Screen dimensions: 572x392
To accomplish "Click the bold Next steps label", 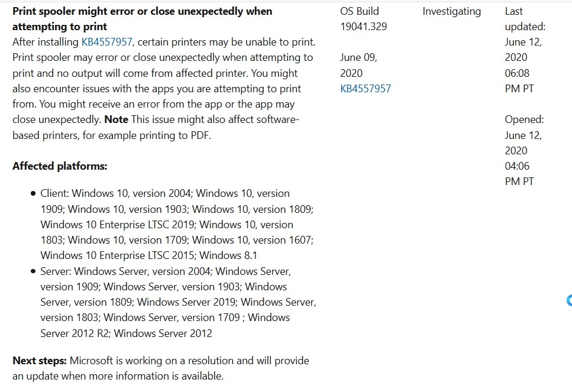I will (40, 361).
